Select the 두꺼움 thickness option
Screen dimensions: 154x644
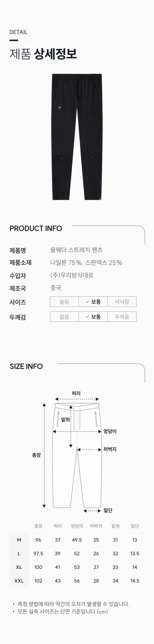pos(122,317)
